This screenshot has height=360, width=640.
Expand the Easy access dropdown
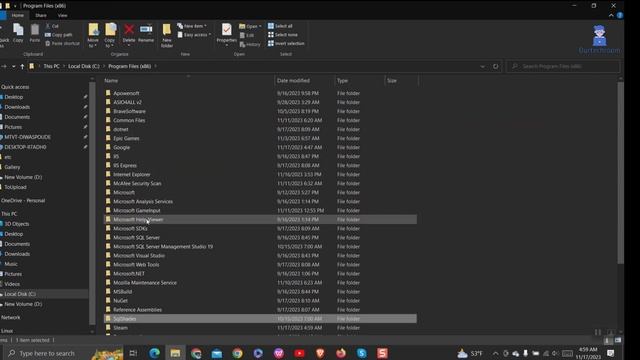coord(194,35)
